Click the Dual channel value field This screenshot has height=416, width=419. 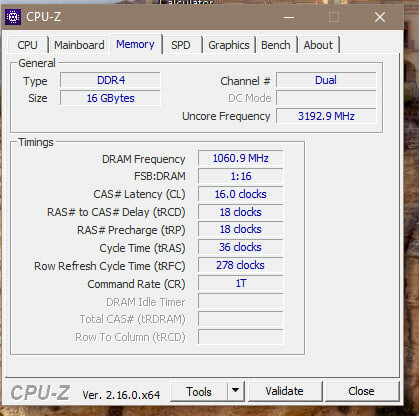(x=326, y=80)
